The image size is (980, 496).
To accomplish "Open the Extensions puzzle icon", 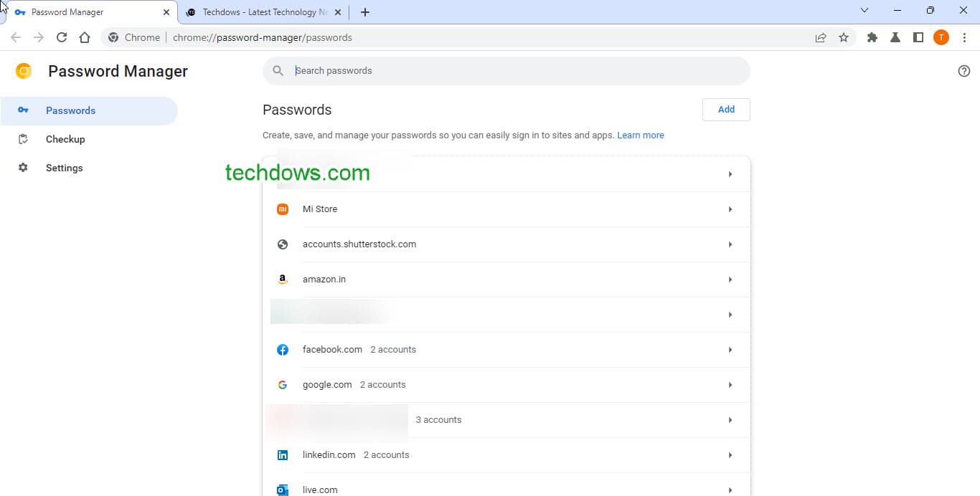I will pos(872,37).
